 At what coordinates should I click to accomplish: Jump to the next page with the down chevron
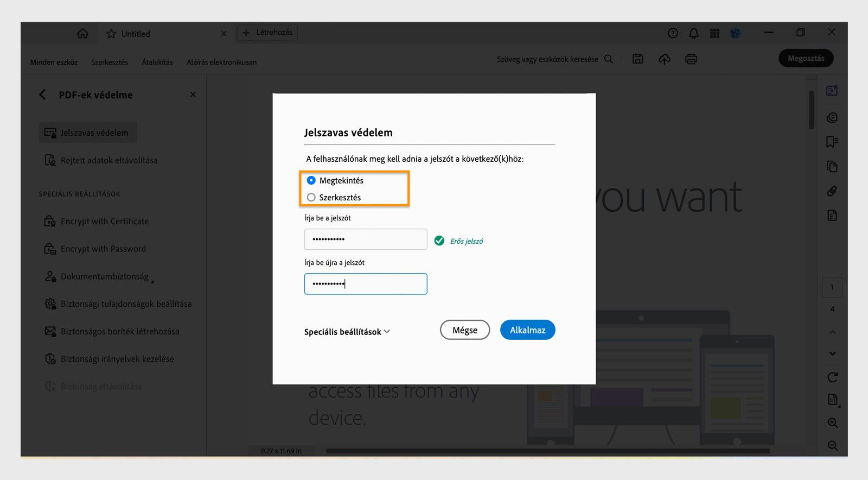pyautogui.click(x=833, y=353)
